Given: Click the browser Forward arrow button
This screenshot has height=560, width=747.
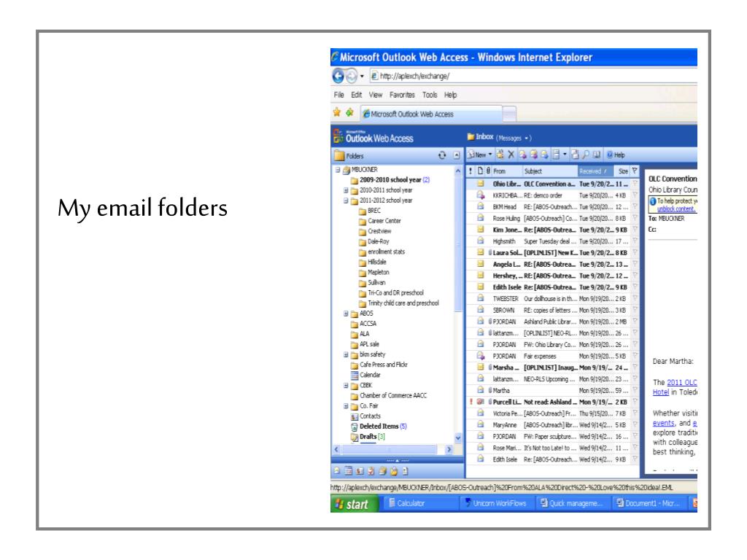Looking at the screenshot, I should click(351, 76).
